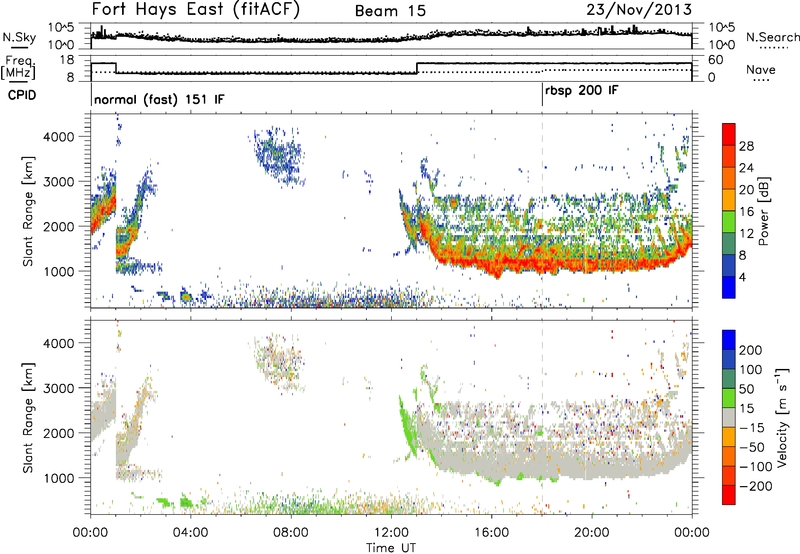Click the frequency step trace in Freq. panel
This screenshot has height=554, width=800.
pyautogui.click(x=391, y=68)
